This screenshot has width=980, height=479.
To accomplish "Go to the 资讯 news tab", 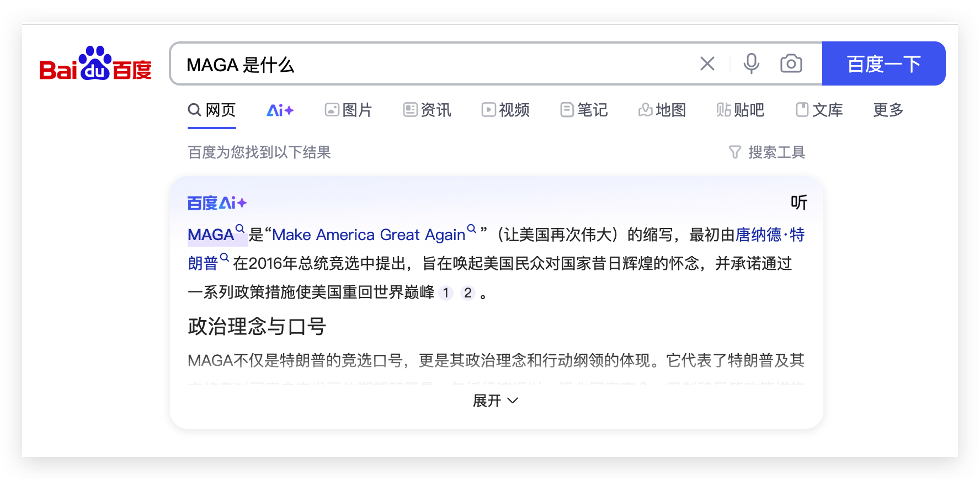I will tap(427, 110).
